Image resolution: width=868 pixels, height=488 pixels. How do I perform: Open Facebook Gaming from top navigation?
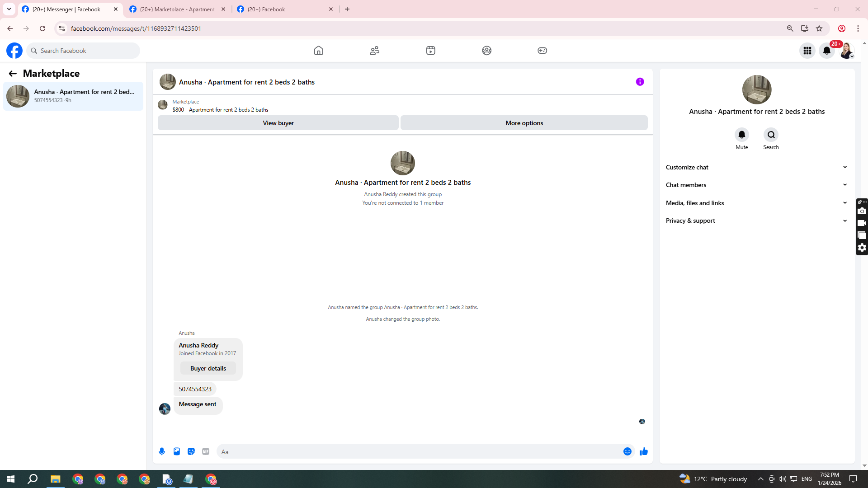pyautogui.click(x=542, y=51)
